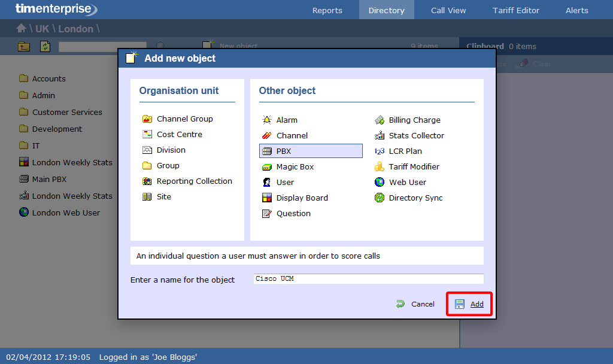Click the Division icon

coord(147,150)
